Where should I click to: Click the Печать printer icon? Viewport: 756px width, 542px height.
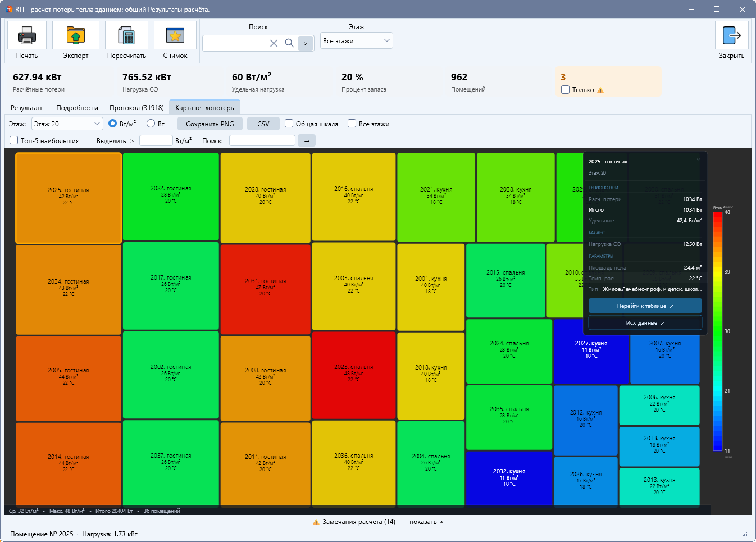coord(27,36)
